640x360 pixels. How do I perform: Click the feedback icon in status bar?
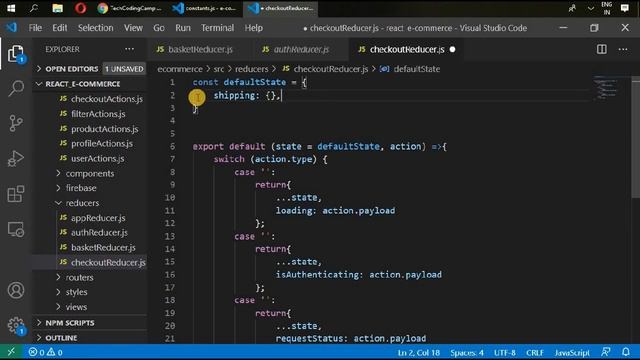(x=606, y=352)
